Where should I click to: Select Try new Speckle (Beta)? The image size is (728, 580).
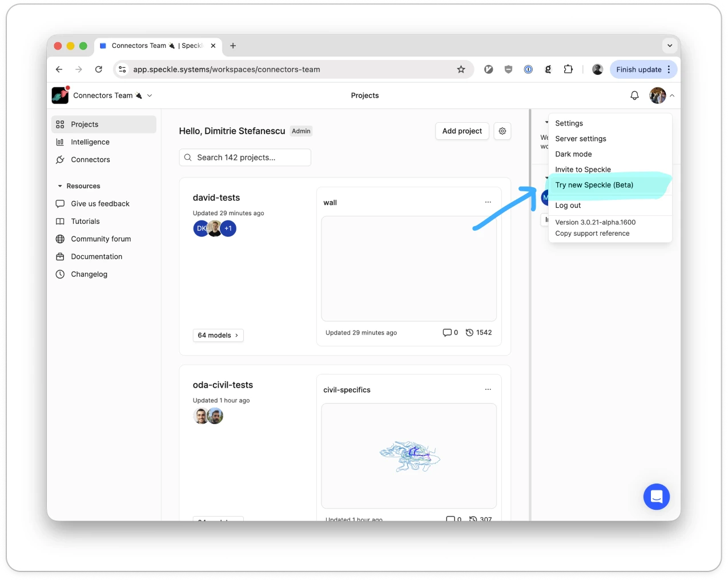(594, 184)
